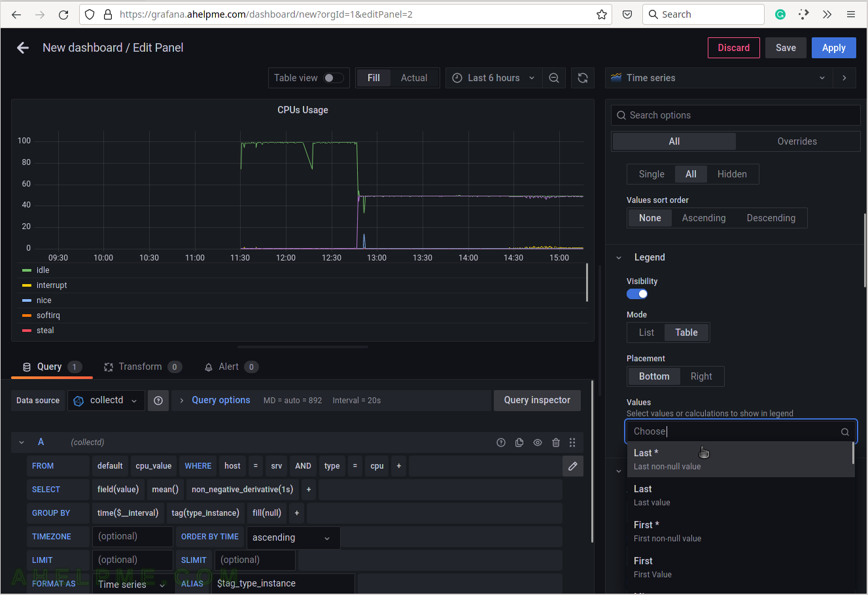Open the data source help icon
The width and height of the screenshot is (868, 595).
(158, 401)
